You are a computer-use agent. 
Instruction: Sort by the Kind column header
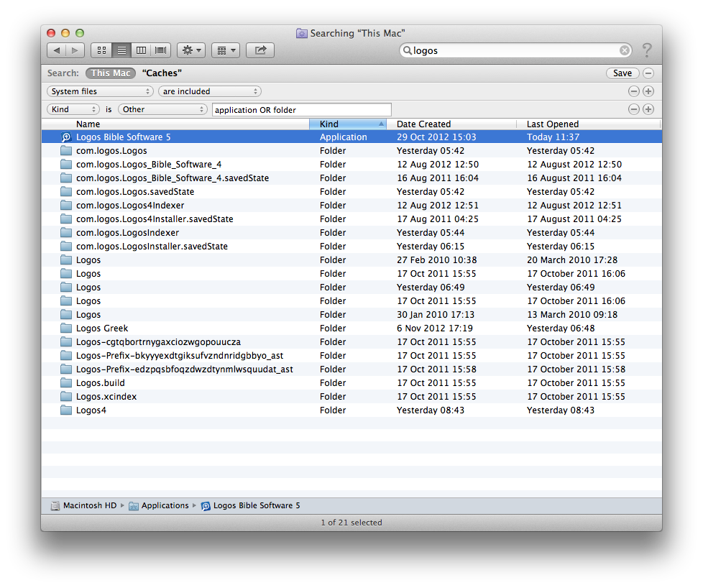tap(348, 124)
